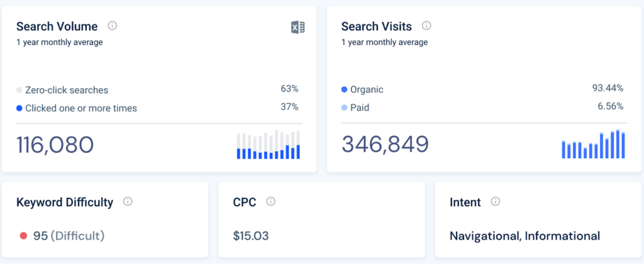
Task: Show the Intent info tooltip icon
Action: pyautogui.click(x=495, y=202)
